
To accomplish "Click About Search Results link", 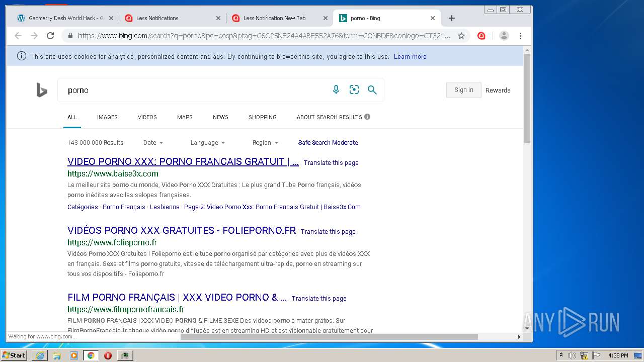I will click(x=330, y=117).
